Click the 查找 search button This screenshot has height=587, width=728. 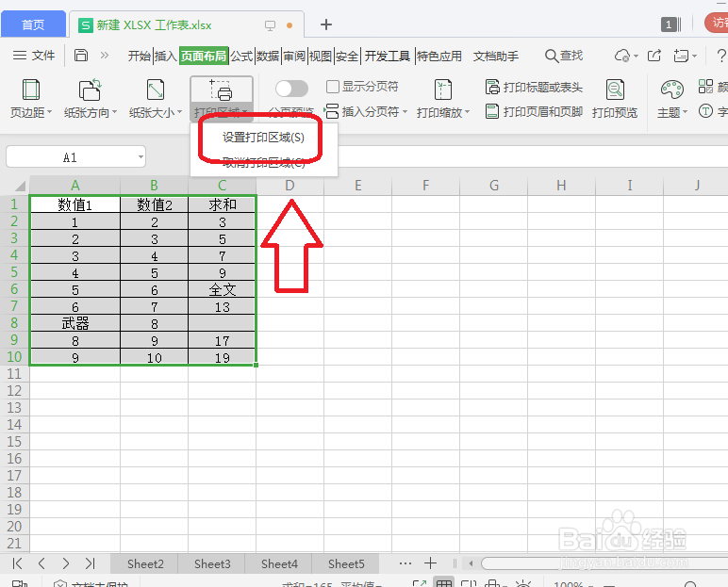[564, 56]
